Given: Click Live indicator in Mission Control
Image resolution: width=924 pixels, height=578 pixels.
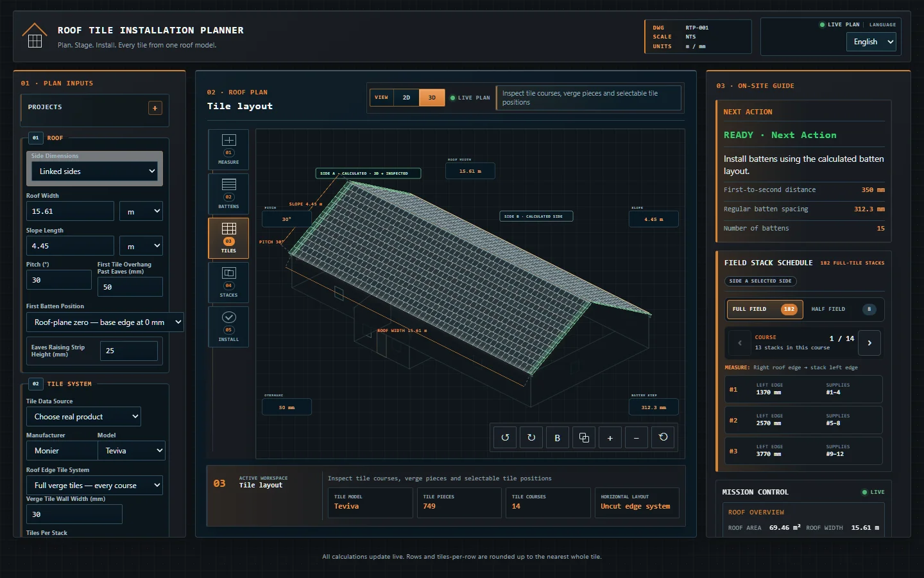Looking at the screenshot, I should pyautogui.click(x=873, y=492).
